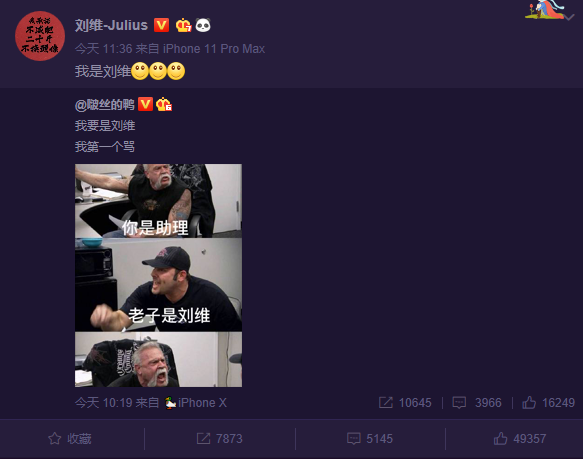Screen dimensions: 583x459
Task: Open the iPhone 11 Pro Max source link
Action: pyautogui.click(x=214, y=49)
